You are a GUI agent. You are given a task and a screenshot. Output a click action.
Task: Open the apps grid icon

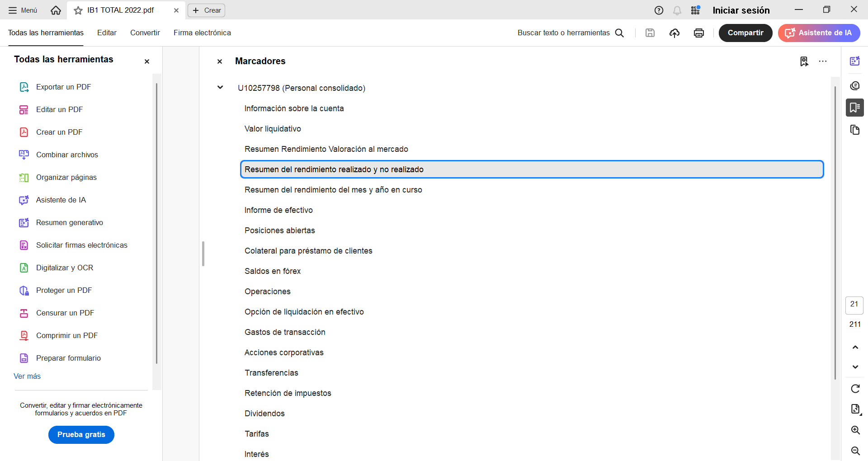tap(696, 10)
